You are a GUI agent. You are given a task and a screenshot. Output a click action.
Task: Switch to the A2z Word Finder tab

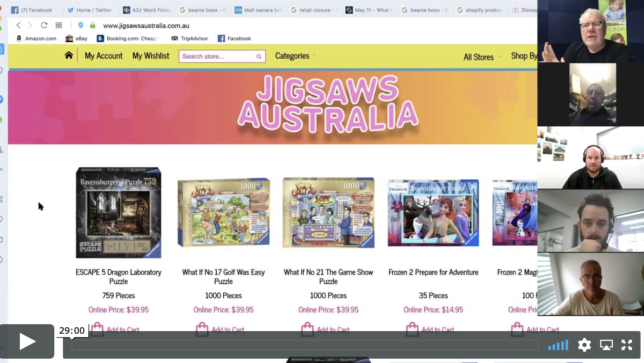147,10
